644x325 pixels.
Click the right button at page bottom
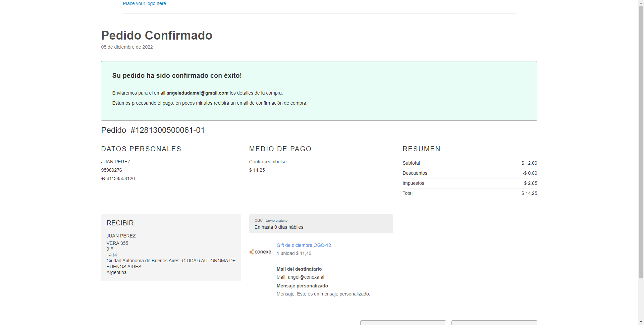click(494, 323)
